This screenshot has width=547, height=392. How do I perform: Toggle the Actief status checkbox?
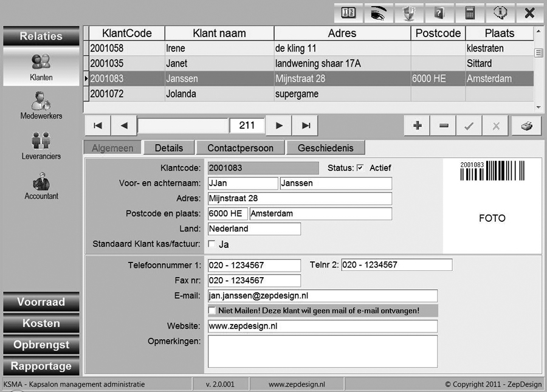pyautogui.click(x=359, y=168)
